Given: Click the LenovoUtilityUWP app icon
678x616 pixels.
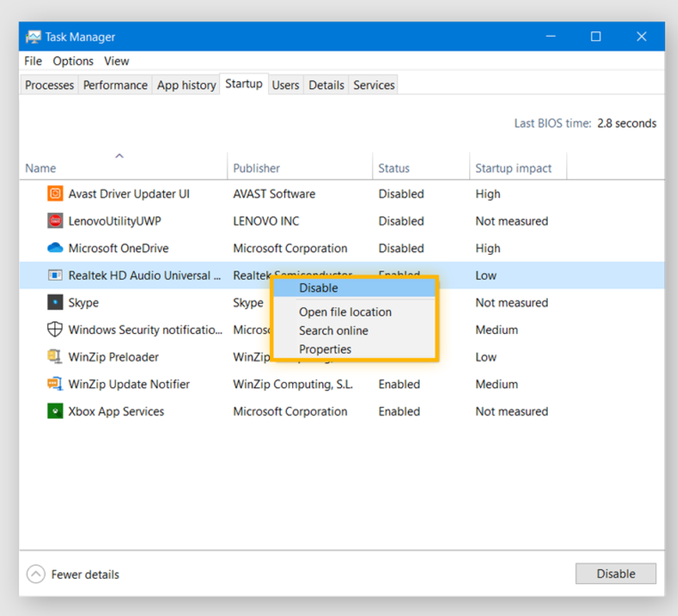Looking at the screenshot, I should pyautogui.click(x=55, y=221).
